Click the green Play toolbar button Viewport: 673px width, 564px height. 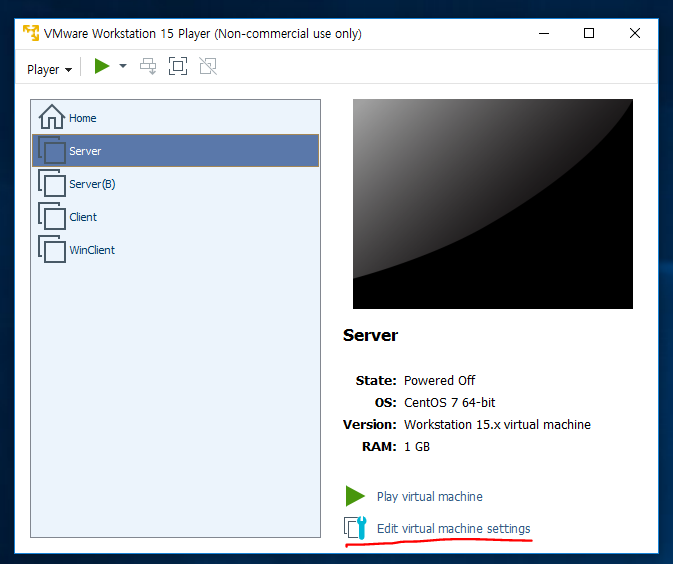click(102, 66)
